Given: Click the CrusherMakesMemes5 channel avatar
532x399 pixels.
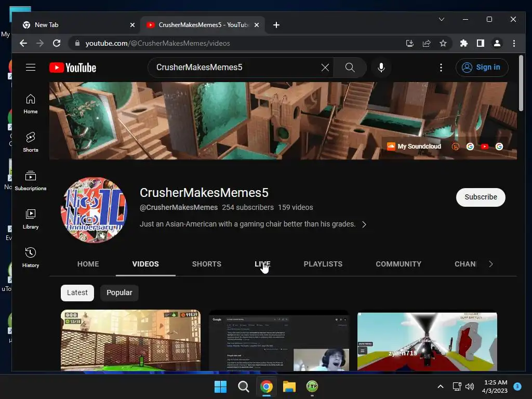Looking at the screenshot, I should pos(94,210).
